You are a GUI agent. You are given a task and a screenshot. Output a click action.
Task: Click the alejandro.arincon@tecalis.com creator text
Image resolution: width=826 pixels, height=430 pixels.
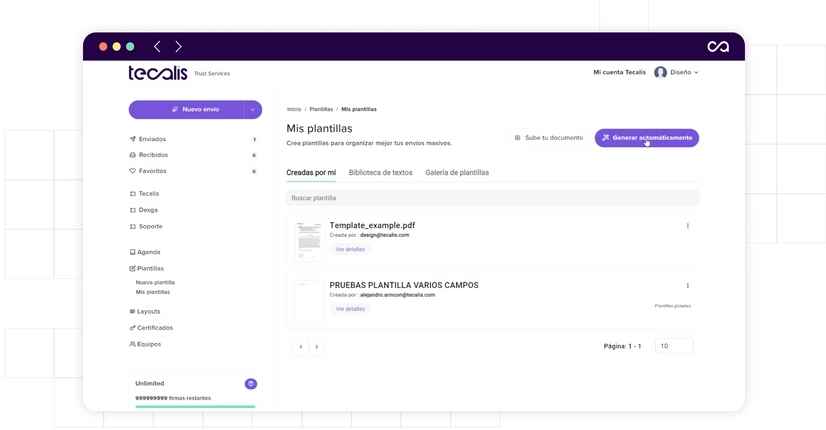398,295
